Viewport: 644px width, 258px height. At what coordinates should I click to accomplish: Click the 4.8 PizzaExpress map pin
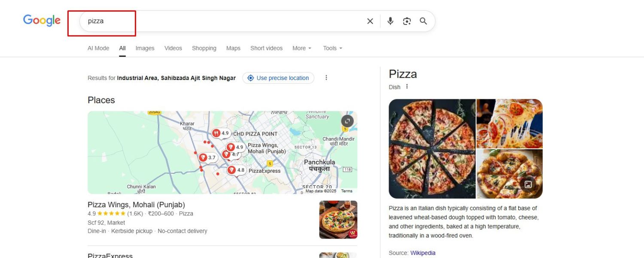[232, 170]
